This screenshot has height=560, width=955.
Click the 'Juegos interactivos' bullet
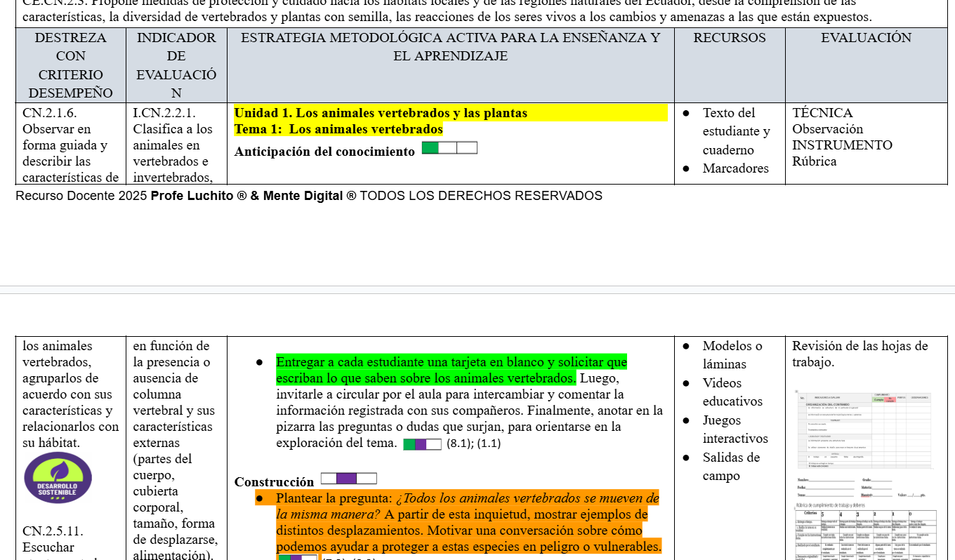click(x=735, y=429)
